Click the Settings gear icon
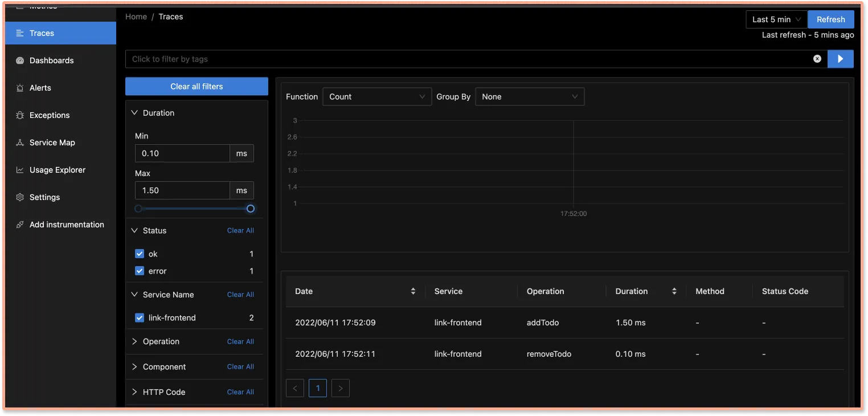Image resolution: width=868 pixels, height=416 pixels. [20, 197]
